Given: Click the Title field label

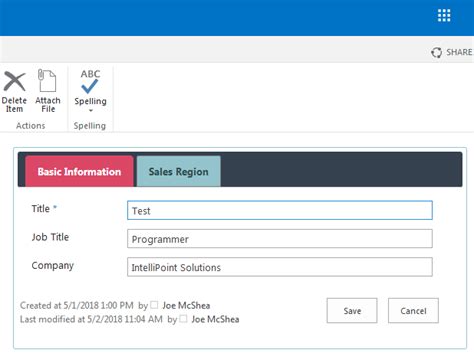Looking at the screenshot, I should tap(41, 209).
